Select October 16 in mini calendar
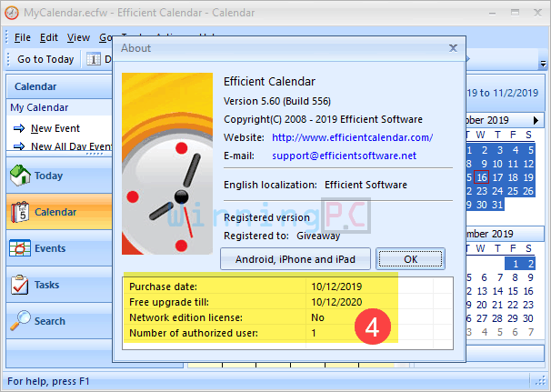Viewport: 551px width, 392px height. tap(481, 177)
